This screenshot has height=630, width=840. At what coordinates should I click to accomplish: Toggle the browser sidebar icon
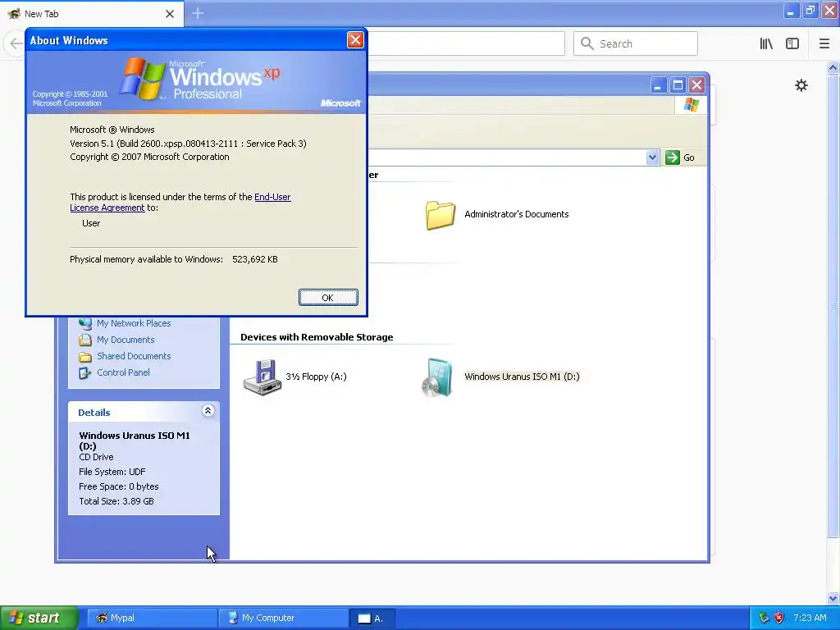pyautogui.click(x=792, y=43)
